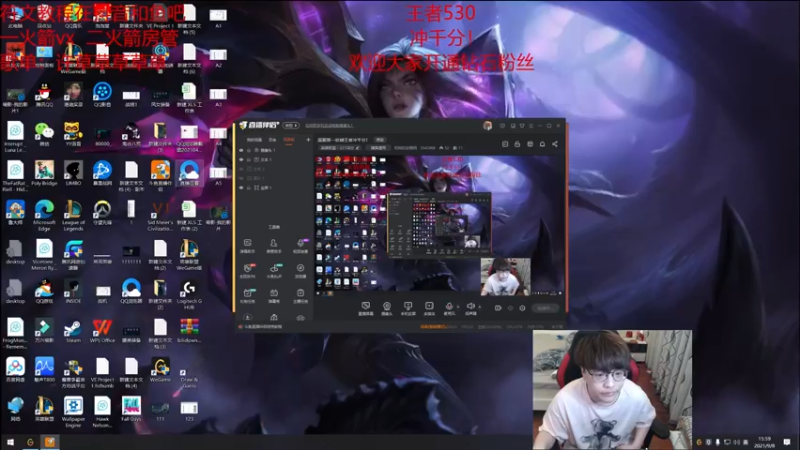
Task: Open title bar menu lines icon
Action: (x=531, y=126)
